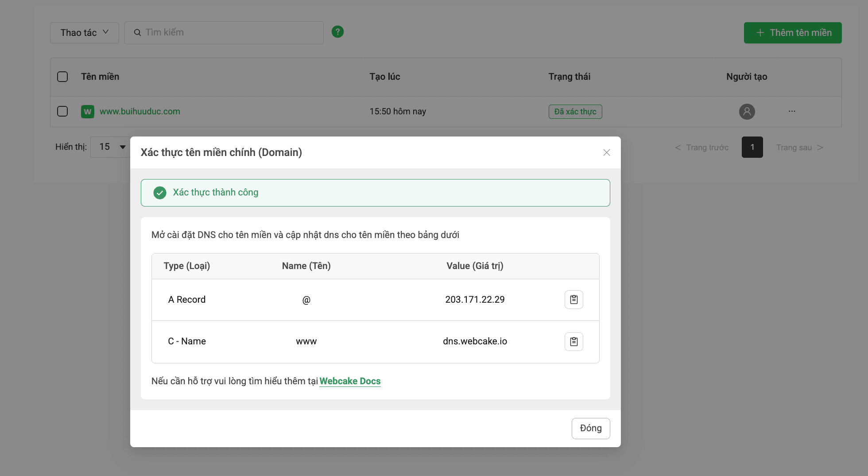Click Trang trước navigation item
The height and width of the screenshot is (476, 868).
point(701,147)
